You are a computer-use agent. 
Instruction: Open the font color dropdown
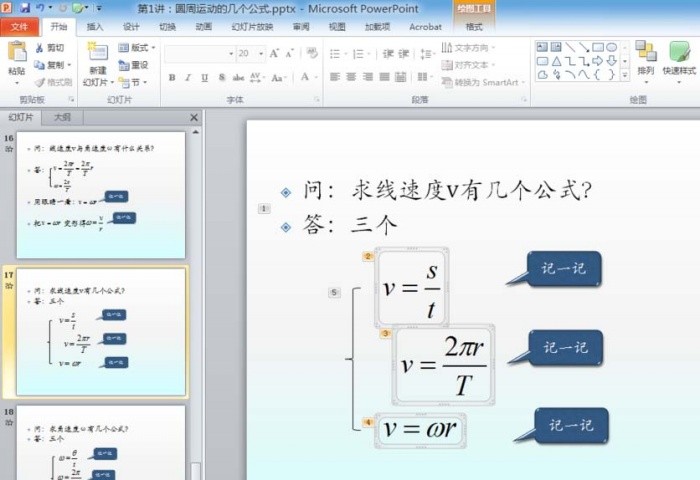[316, 77]
